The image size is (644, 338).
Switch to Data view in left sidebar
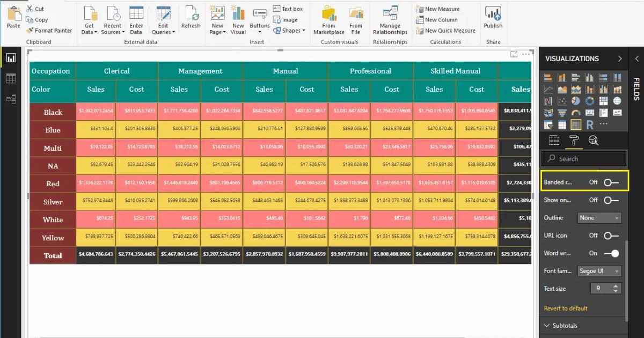point(11,78)
